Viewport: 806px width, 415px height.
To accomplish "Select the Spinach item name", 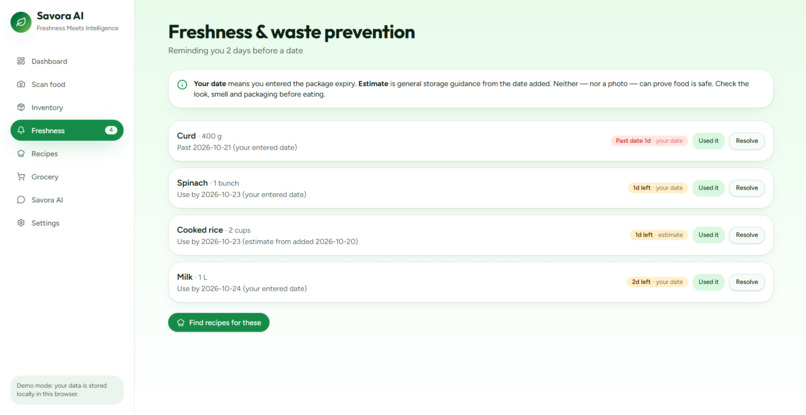I will pyautogui.click(x=192, y=183).
